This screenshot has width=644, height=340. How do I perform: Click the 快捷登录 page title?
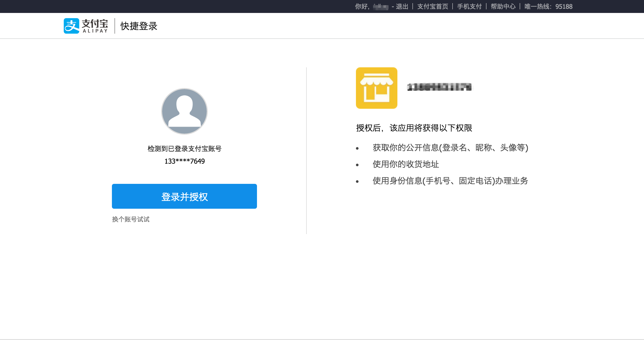(x=139, y=26)
